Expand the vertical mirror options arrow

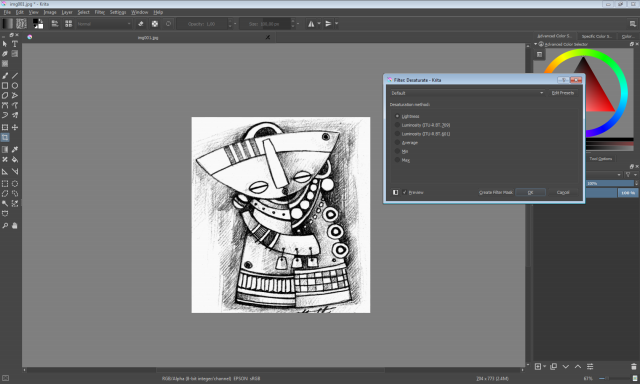336,24
